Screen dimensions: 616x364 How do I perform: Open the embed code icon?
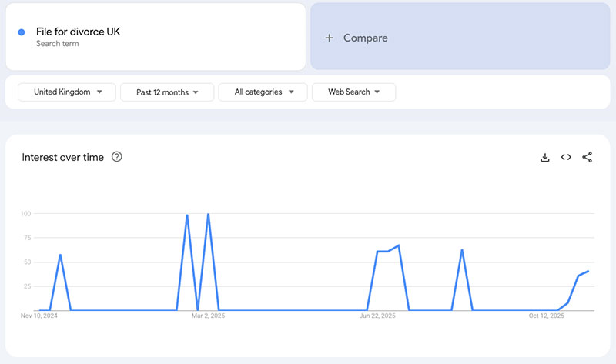(x=566, y=157)
